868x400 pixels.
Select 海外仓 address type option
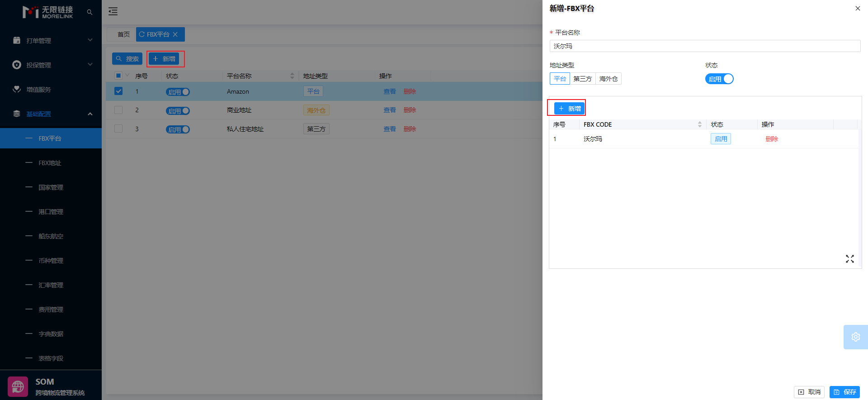pyautogui.click(x=609, y=79)
